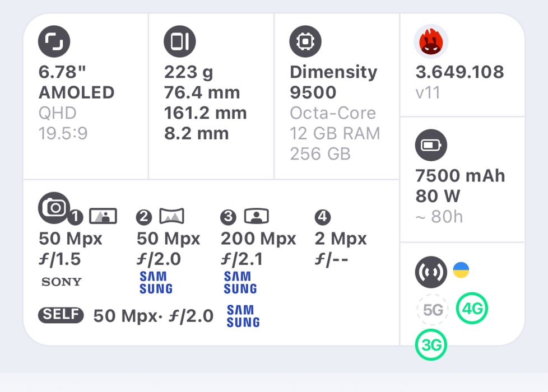Click the AnTuTu score 3.649.108
The height and width of the screenshot is (392, 548).
click(459, 72)
